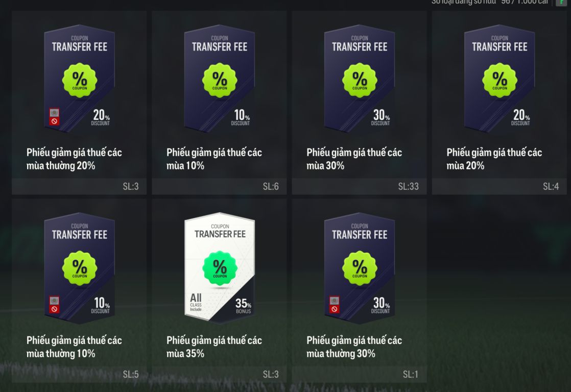Click the label 'Phiếu giảm giá thuế các mùa 30%'
Viewport: 571px width, 392px height.
[354, 159]
